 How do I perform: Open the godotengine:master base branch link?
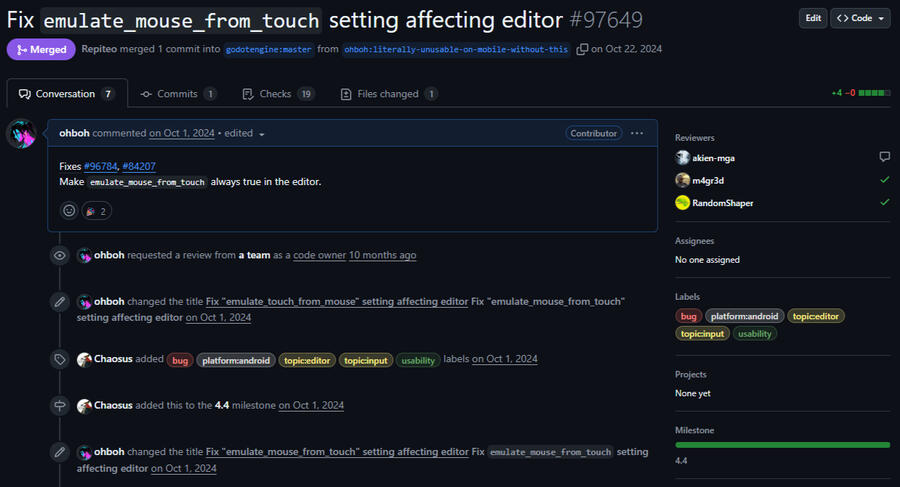click(265, 50)
